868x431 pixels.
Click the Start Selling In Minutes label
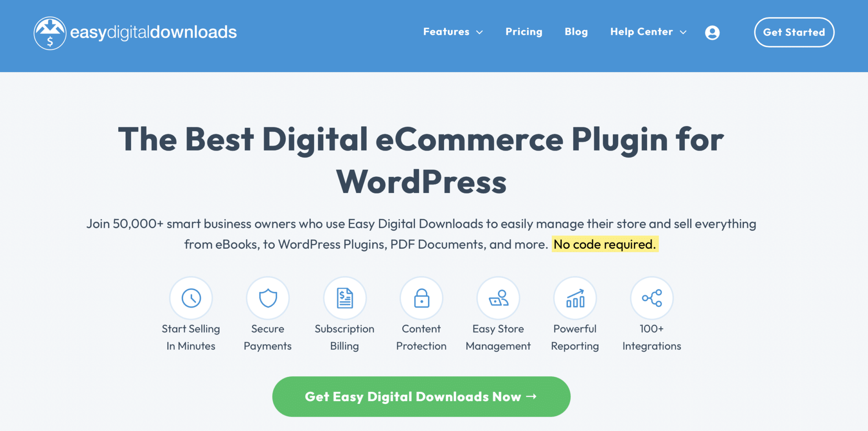(x=191, y=337)
